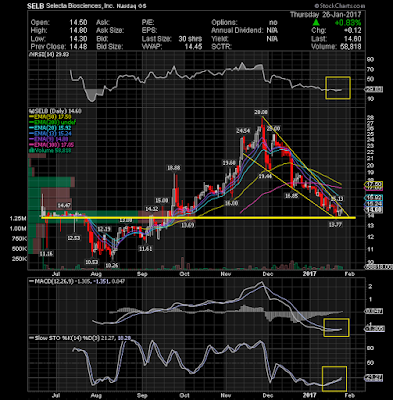Click the 250K volume axis label
Image resolution: width=393 pixels, height=400 pixels.
[x=19, y=259]
